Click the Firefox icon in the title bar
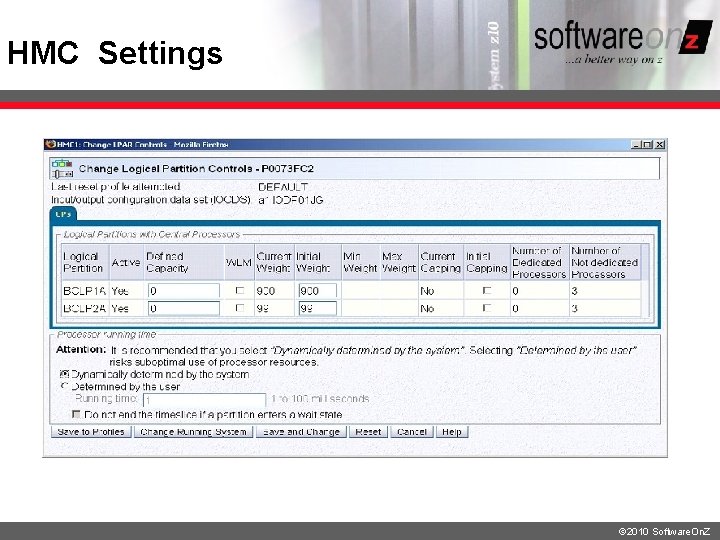The width and height of the screenshot is (720, 540). pyautogui.click(x=51, y=145)
